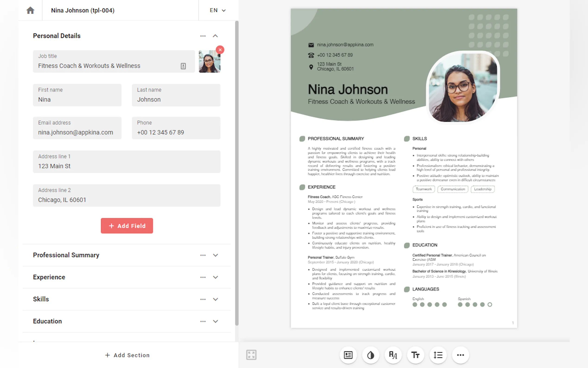588x368 pixels.
Task: Select the resume title Nina Johnson (tpl-004)
Action: [83, 10]
